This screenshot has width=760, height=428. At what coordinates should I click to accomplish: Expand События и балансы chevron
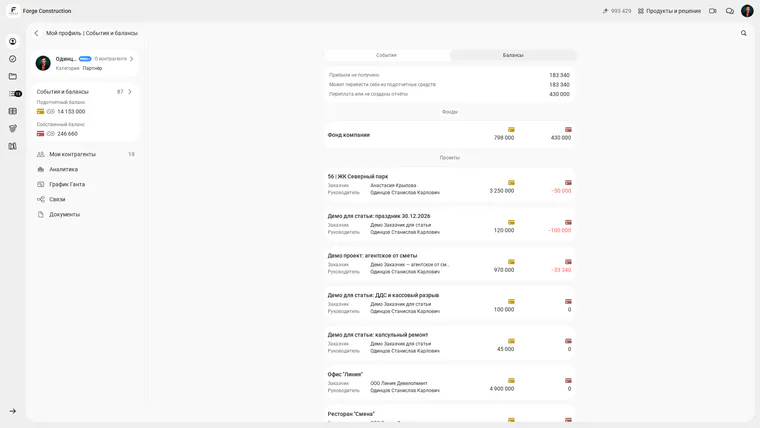[x=130, y=92]
